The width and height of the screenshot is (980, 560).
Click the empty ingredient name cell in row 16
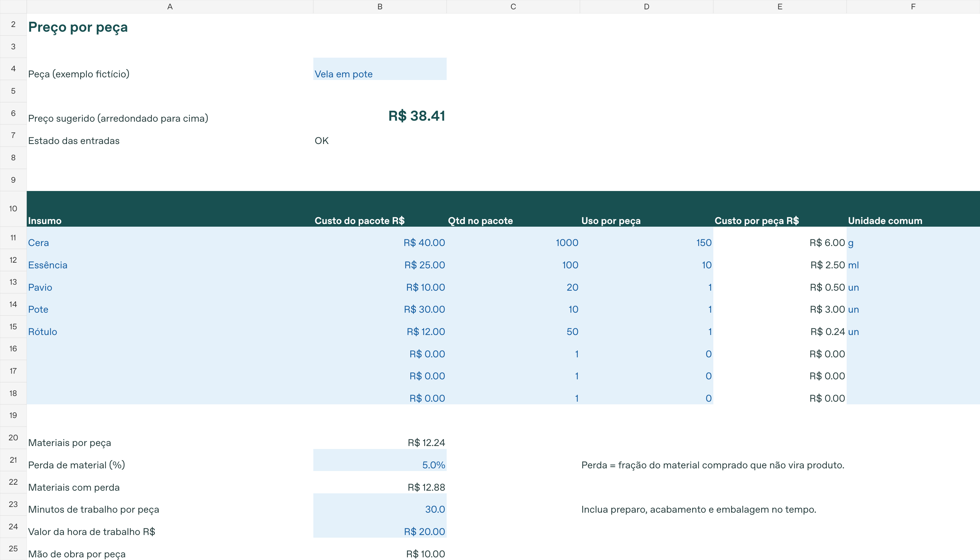(170, 349)
